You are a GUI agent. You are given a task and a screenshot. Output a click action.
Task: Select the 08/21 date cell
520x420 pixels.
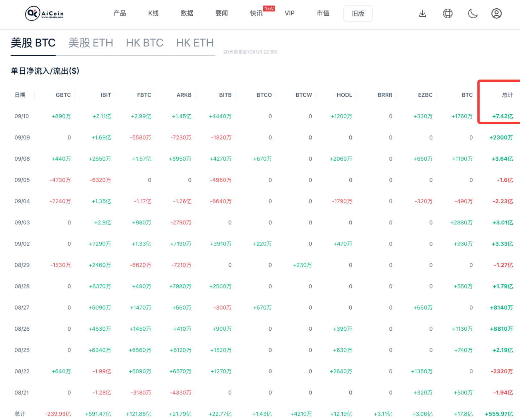tap(21, 392)
